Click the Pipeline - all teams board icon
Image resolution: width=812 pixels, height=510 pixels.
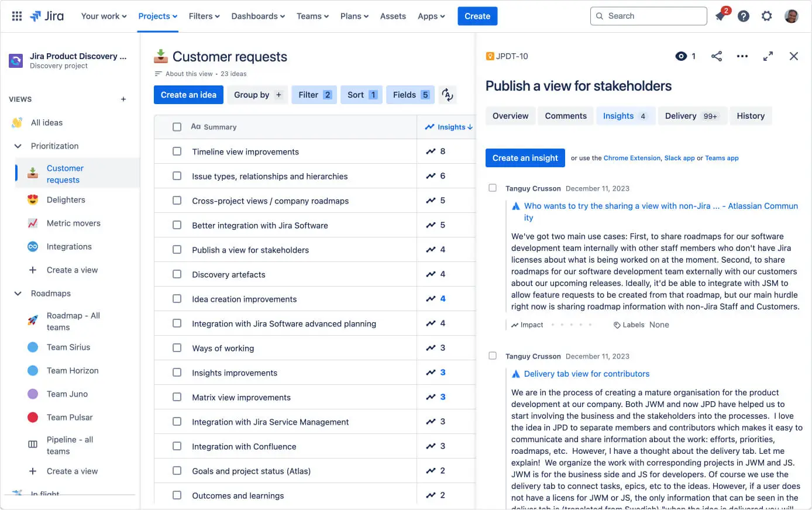33,445
